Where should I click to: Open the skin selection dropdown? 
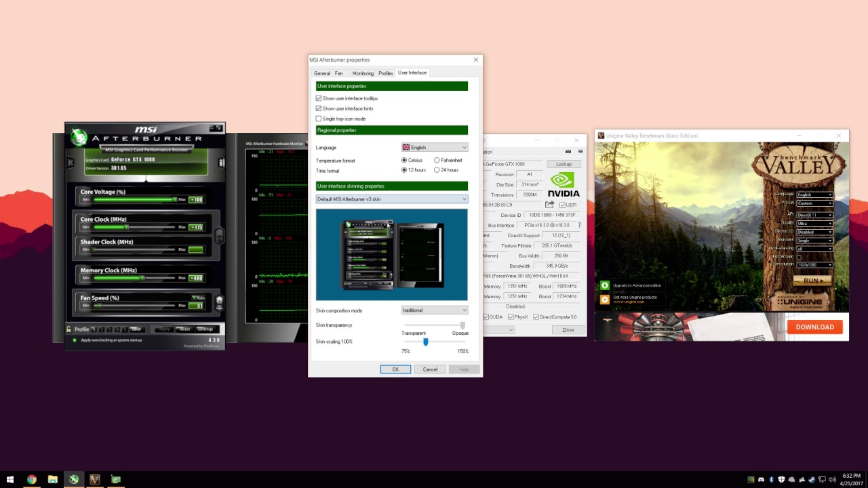(392, 199)
